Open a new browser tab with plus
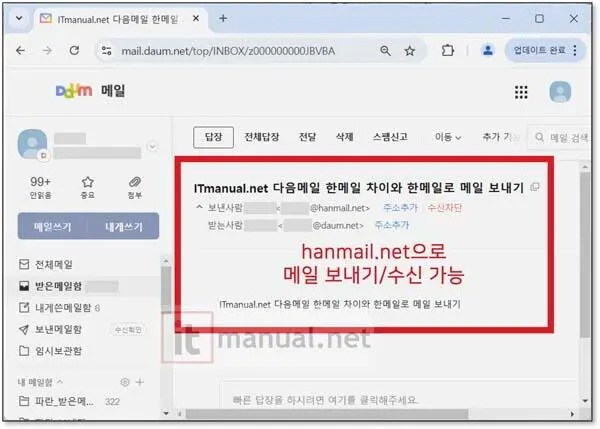The height and width of the screenshot is (429, 600). [x=223, y=18]
